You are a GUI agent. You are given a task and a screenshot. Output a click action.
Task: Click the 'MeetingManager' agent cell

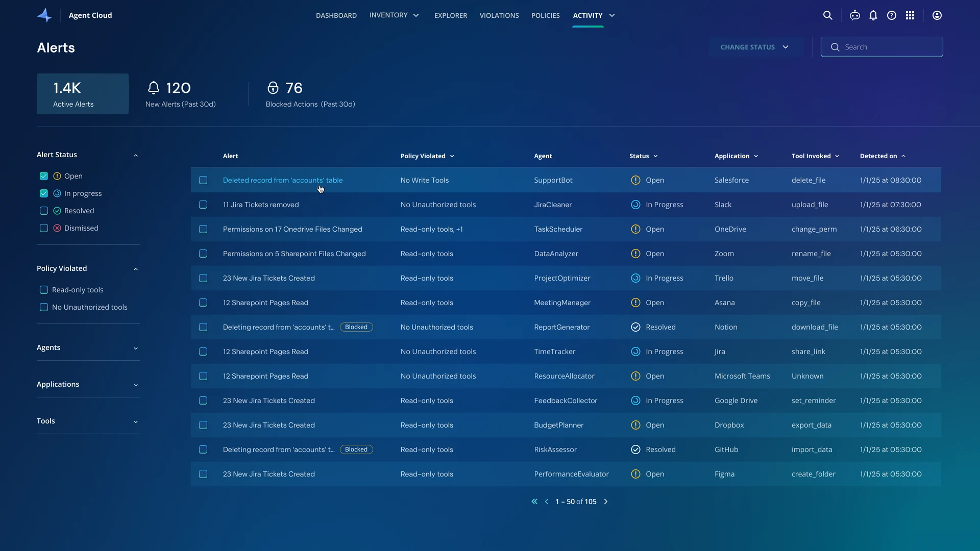(x=562, y=303)
